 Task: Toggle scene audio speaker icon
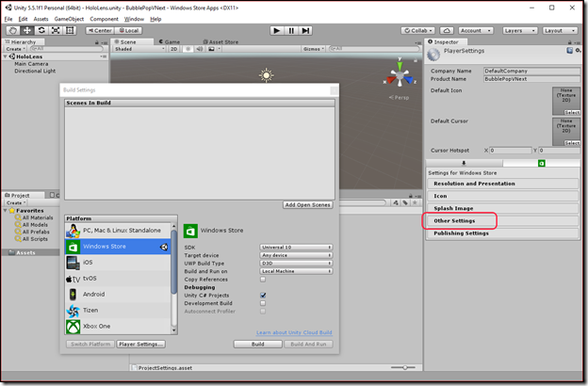pos(200,49)
